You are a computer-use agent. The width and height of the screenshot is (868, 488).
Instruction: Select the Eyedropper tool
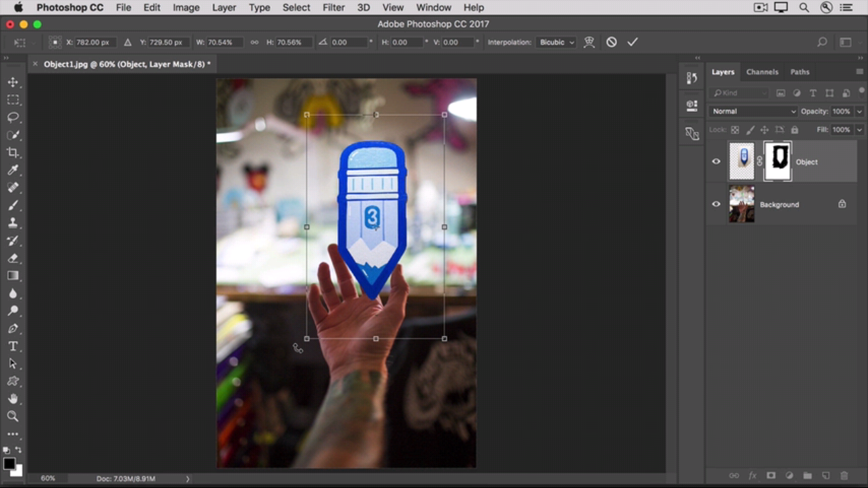pos(13,170)
